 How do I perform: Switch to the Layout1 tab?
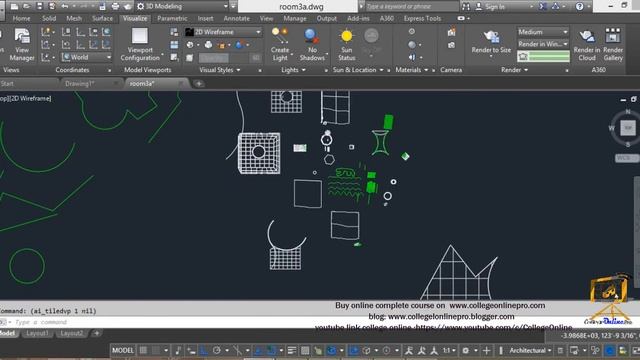click(37, 333)
